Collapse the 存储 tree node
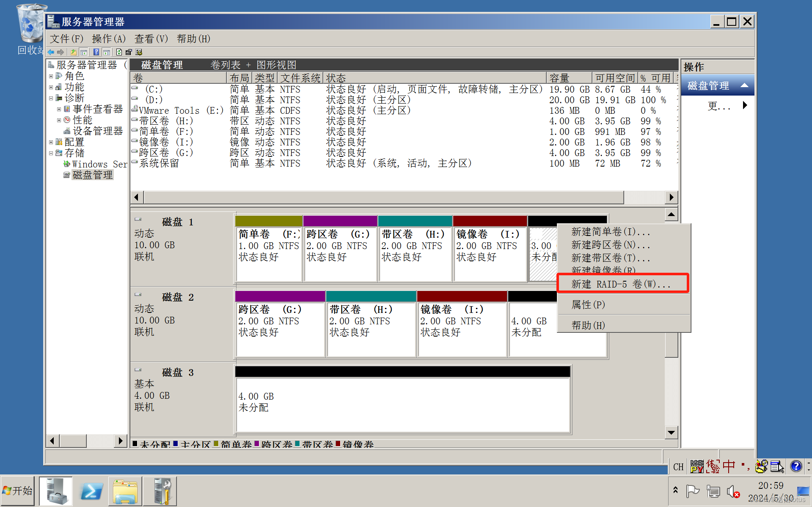This screenshot has height=507, width=812. (51, 153)
